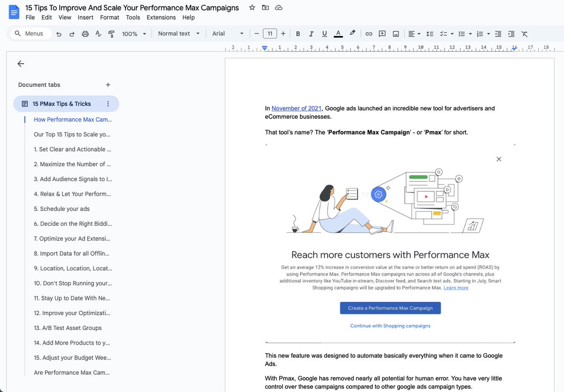Toggle underline formatting
The height and width of the screenshot is (392, 564).
pos(324,34)
